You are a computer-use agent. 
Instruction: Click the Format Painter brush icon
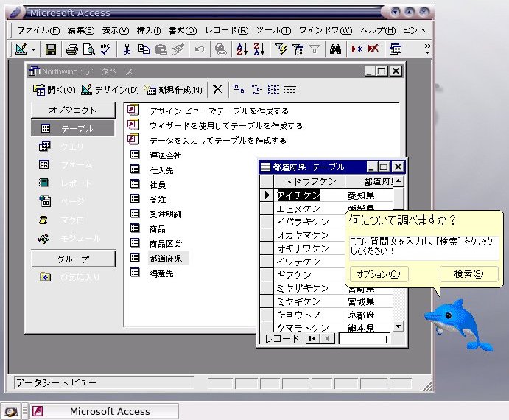(178, 49)
